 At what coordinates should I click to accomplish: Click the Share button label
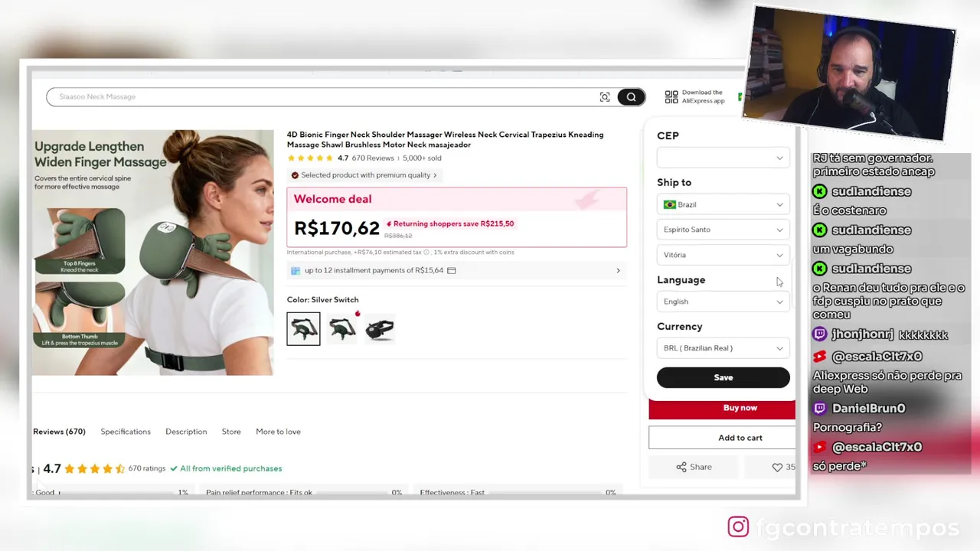point(701,467)
